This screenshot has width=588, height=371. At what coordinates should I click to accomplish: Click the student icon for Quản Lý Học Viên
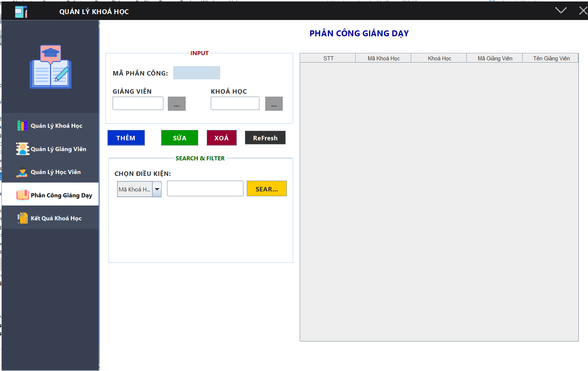[x=22, y=172]
